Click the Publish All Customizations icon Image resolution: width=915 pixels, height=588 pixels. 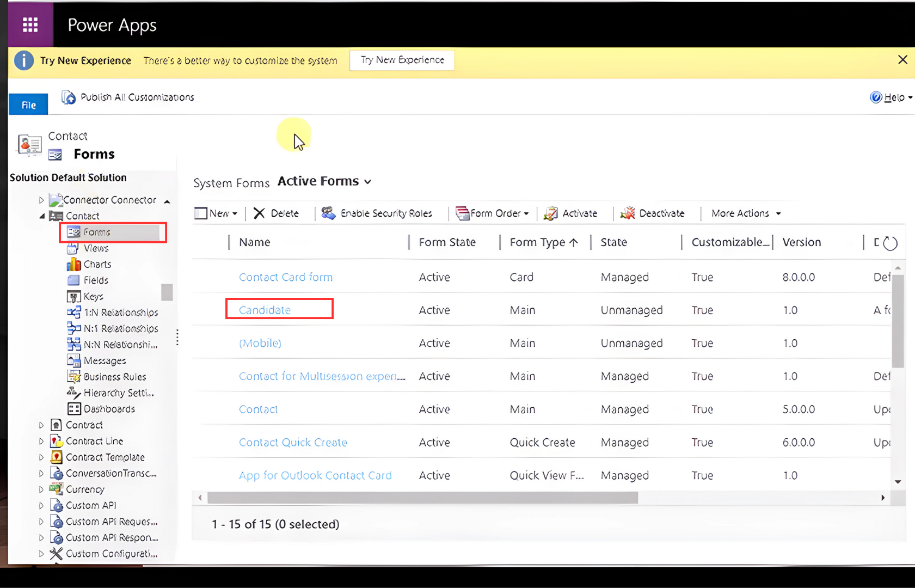pos(68,97)
